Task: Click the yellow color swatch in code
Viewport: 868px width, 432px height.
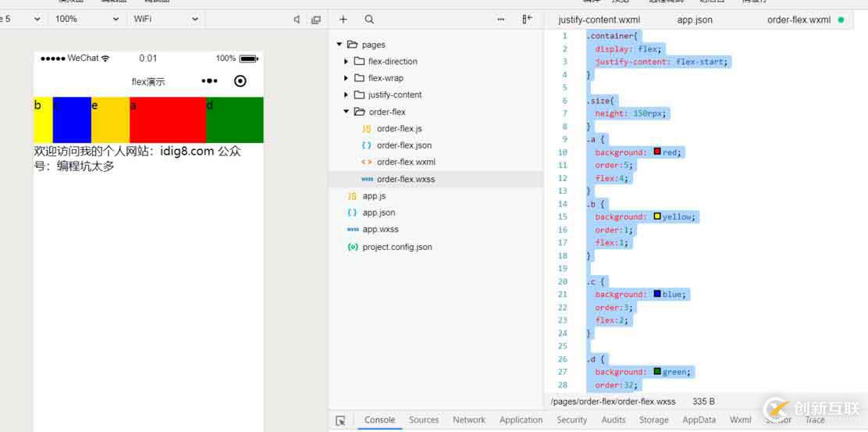Action: click(657, 216)
